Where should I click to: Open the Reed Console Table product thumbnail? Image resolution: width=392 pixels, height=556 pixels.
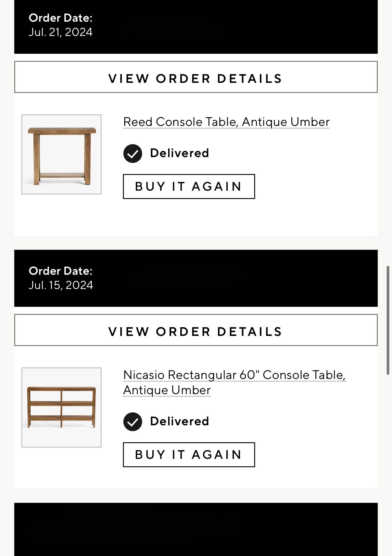[61, 154]
